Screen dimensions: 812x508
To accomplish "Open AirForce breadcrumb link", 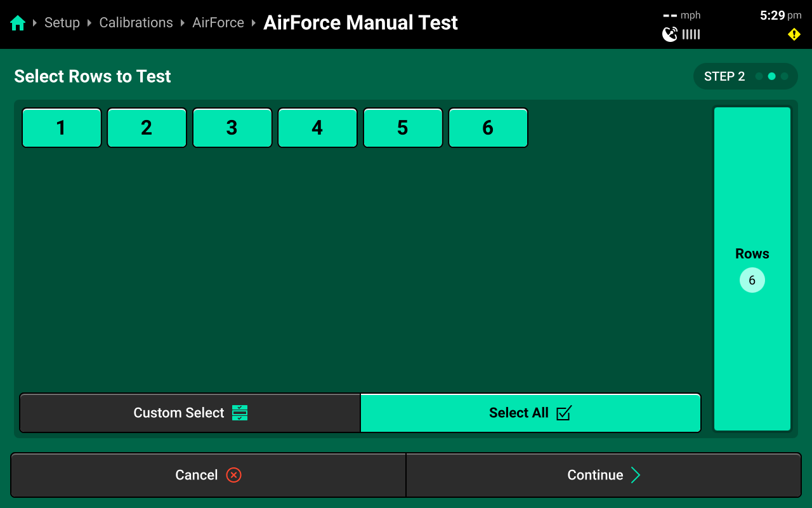I will pos(218,23).
